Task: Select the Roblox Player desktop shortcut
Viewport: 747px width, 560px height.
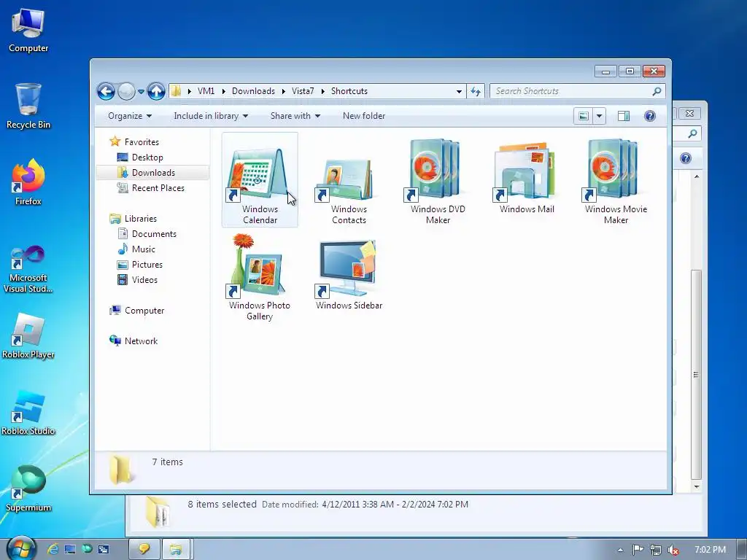Action: [x=28, y=336]
